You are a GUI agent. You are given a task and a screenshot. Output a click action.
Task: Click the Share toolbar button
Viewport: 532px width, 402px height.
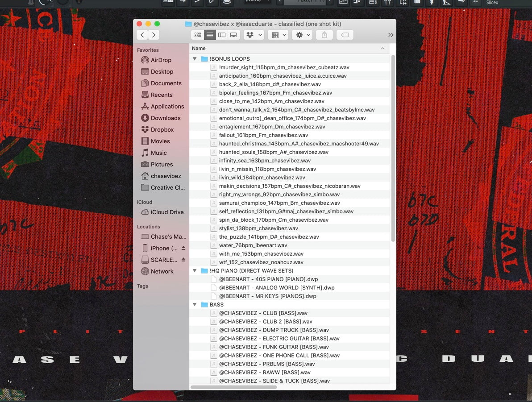[x=324, y=35]
